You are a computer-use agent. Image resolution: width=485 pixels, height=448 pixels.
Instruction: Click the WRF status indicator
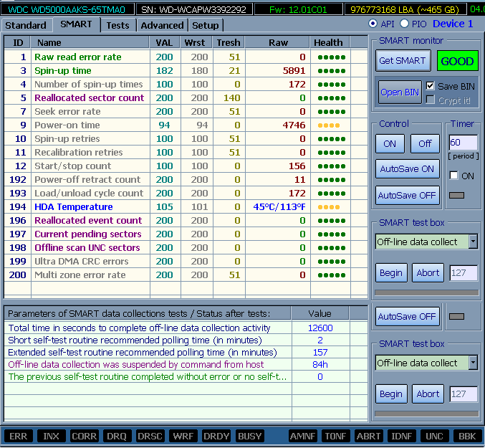183,437
